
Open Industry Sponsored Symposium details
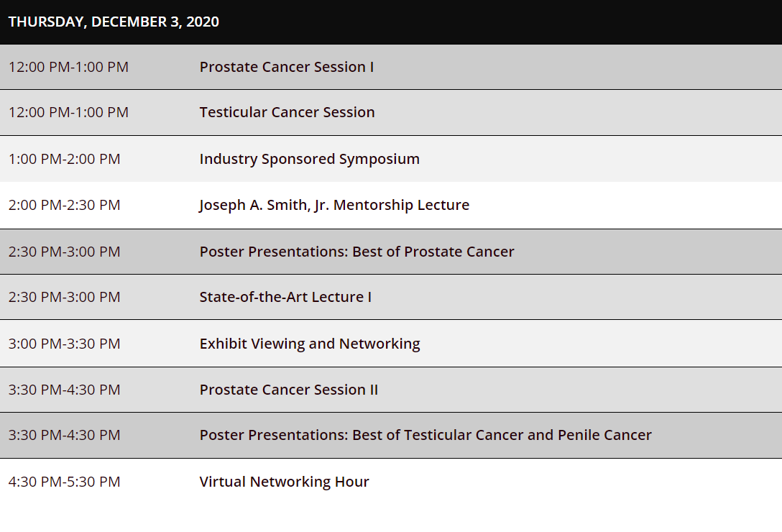click(x=309, y=159)
